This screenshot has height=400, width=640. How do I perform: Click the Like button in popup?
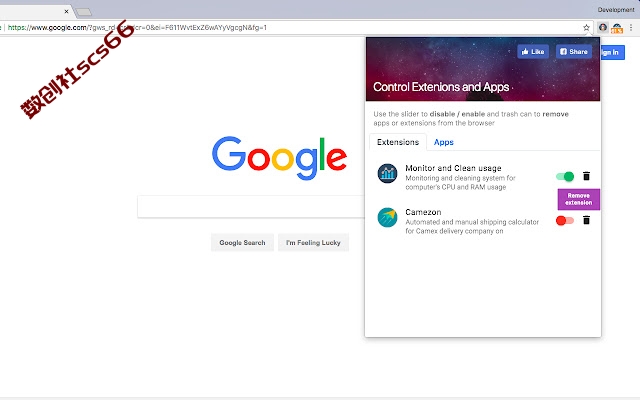(533, 51)
